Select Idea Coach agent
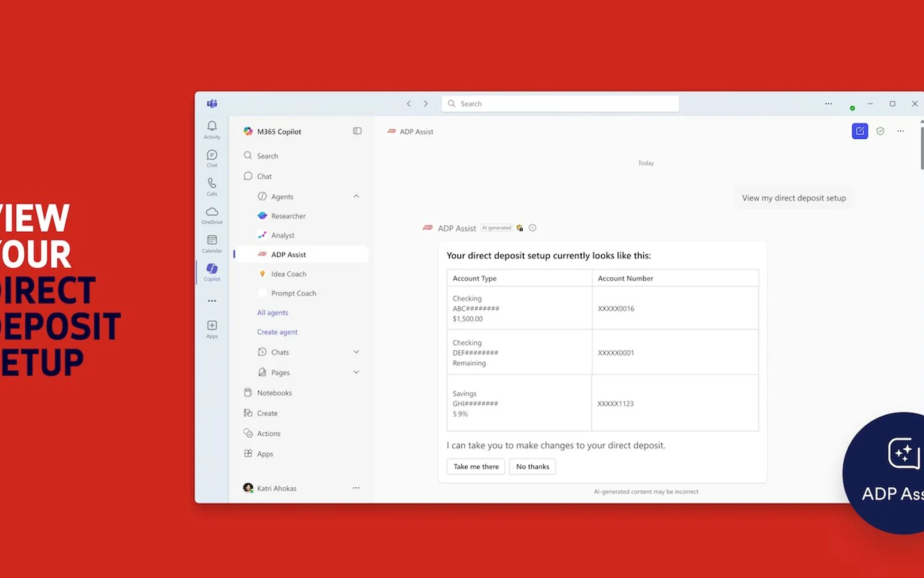Screen dimensions: 924x578 point(302,274)
